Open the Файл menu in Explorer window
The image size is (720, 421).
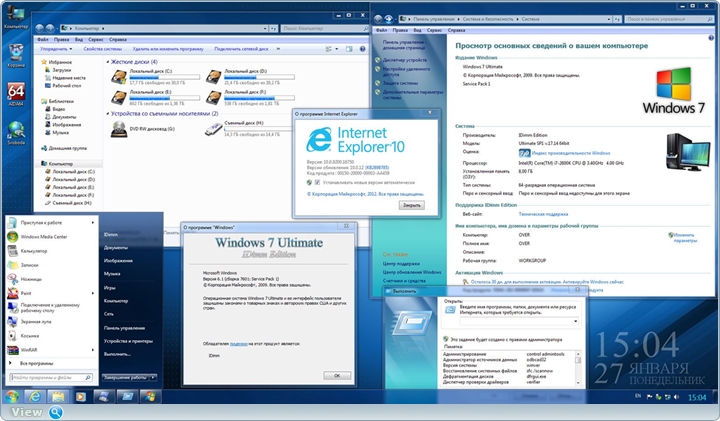click(x=43, y=38)
